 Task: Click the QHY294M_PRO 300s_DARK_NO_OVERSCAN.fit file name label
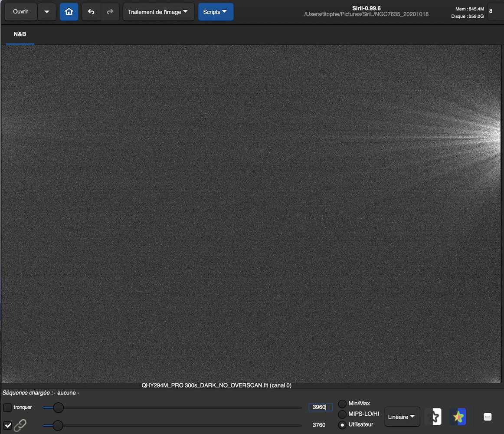coord(216,385)
